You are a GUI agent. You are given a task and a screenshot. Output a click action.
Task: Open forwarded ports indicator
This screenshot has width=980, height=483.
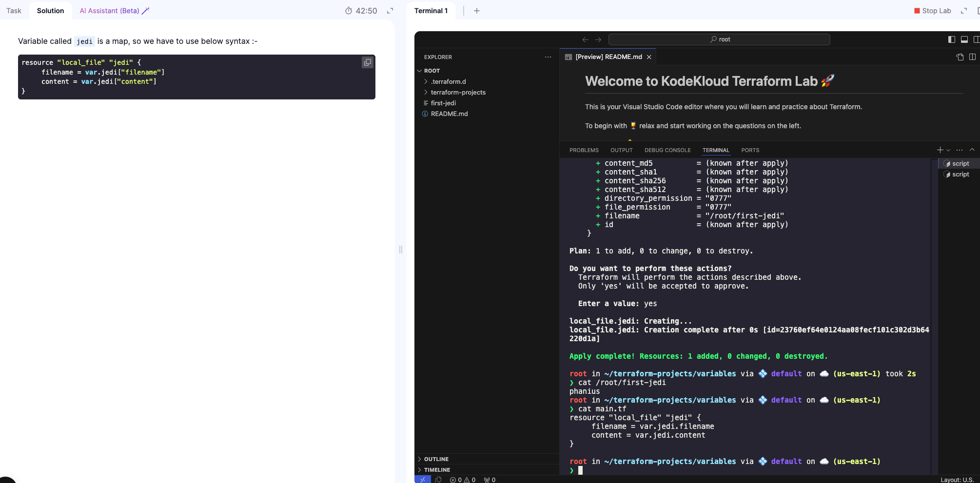coord(490,480)
